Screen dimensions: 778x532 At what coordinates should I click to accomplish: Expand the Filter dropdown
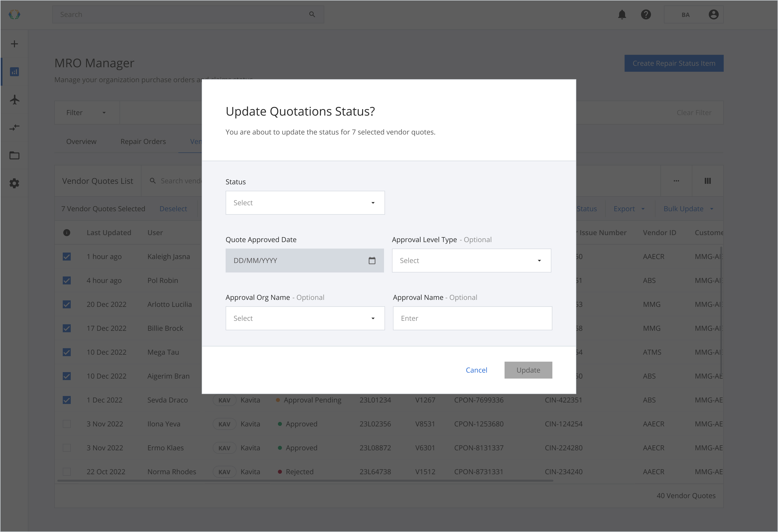coord(87,113)
